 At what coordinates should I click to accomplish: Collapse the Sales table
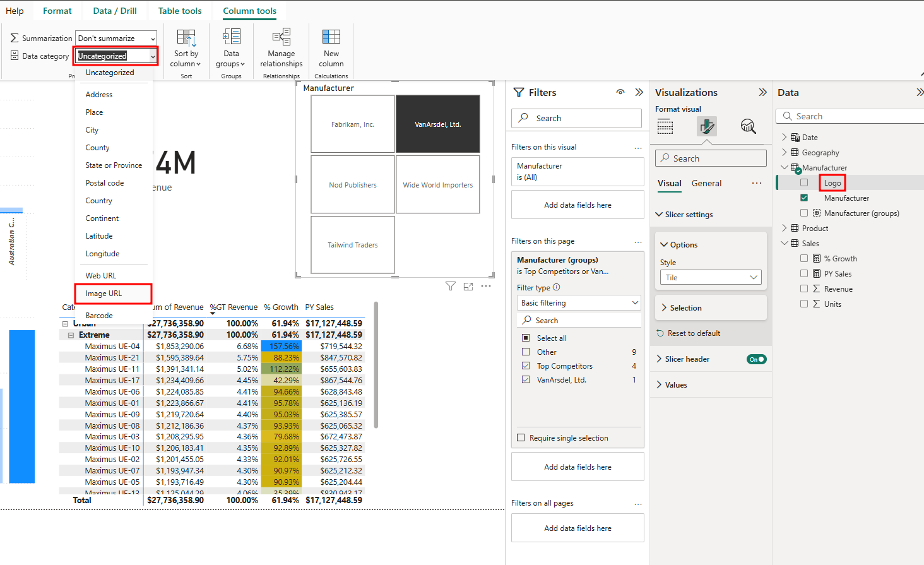coord(785,243)
